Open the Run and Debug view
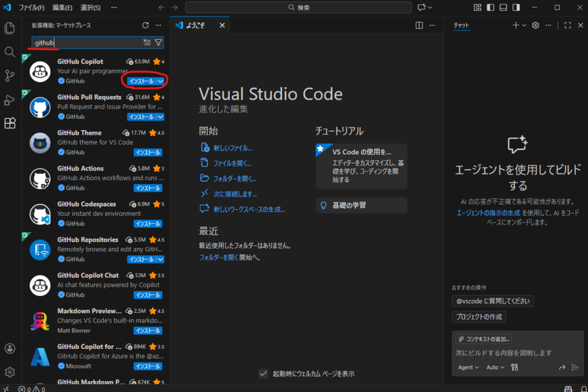The width and height of the screenshot is (588, 392). (9, 100)
